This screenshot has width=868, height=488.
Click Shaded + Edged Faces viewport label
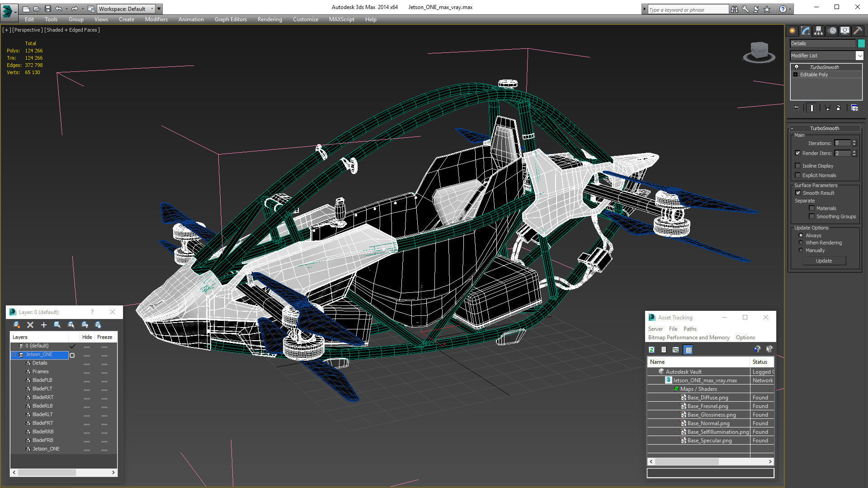click(x=72, y=30)
